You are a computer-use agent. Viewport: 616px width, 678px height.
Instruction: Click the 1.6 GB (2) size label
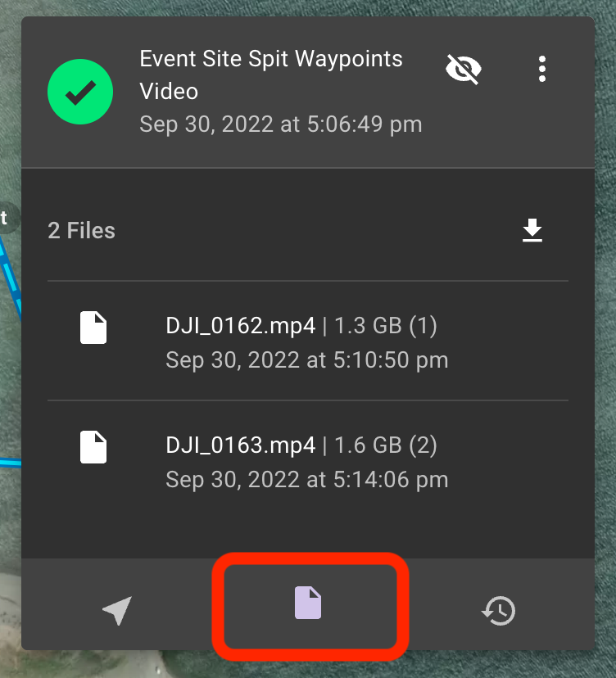pos(386,445)
